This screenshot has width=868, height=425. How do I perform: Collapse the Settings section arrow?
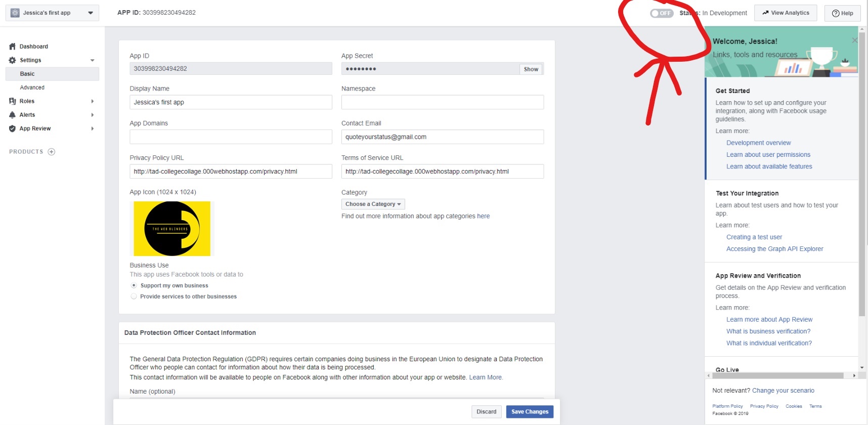coord(92,60)
